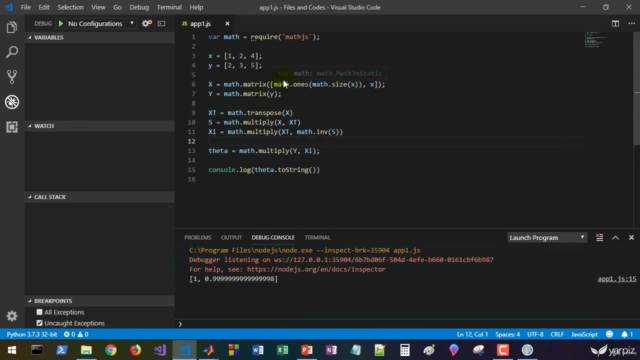640x360 pixels.
Task: Change indentation via Spaces: 4
Action: (x=507, y=334)
